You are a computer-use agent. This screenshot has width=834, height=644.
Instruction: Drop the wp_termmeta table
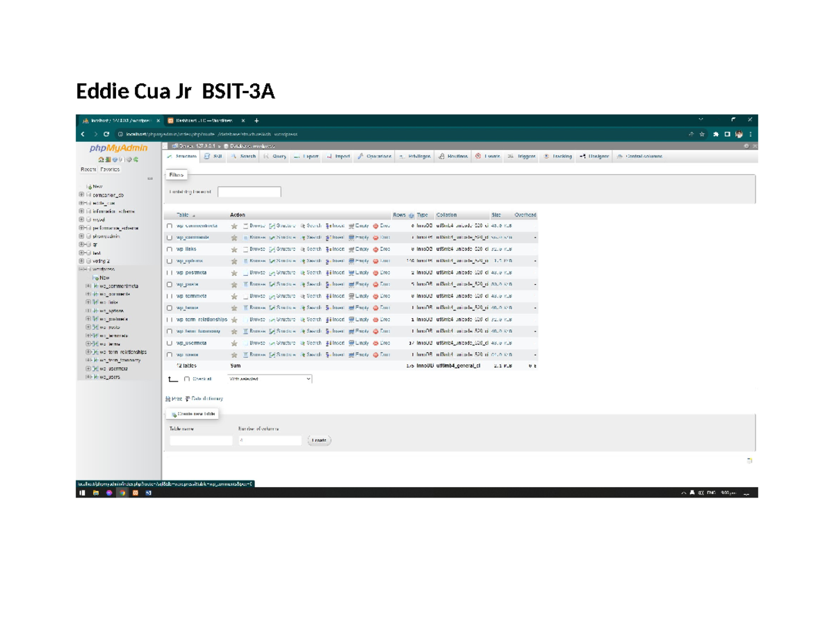384,296
